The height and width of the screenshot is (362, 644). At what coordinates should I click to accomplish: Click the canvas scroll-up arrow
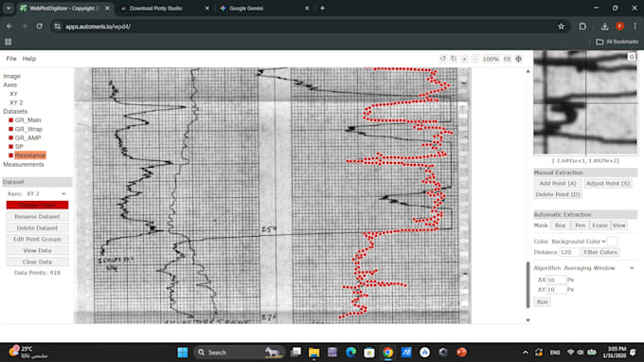[x=528, y=71]
